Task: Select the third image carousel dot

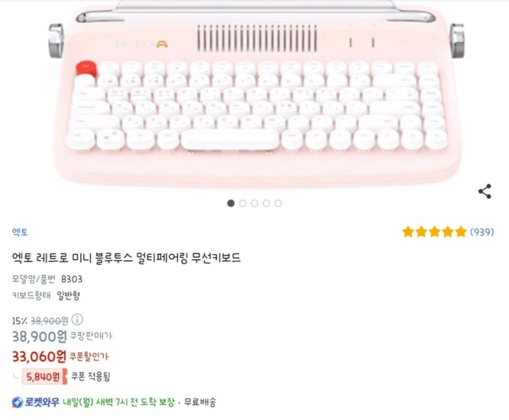Action: (255, 203)
